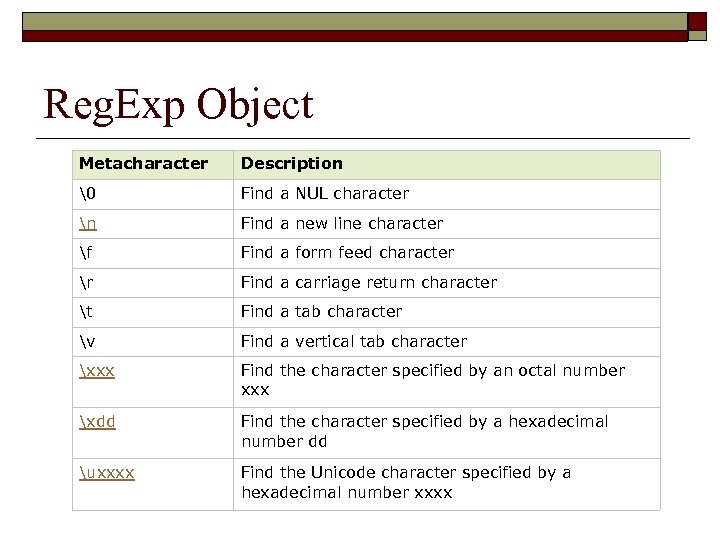Follow the \xxx octal metacharacter link
Image resolution: width=720 pixels, height=540 pixels.
(x=97, y=371)
